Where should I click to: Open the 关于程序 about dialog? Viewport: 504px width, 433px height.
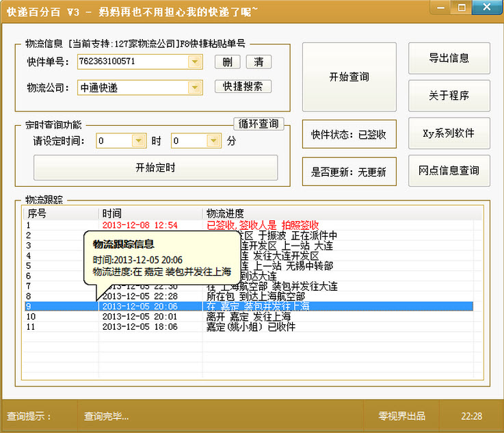449,96
